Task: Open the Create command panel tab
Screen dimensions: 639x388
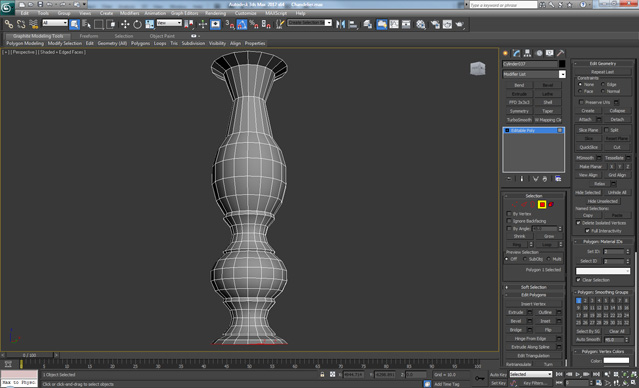Action: (505, 53)
